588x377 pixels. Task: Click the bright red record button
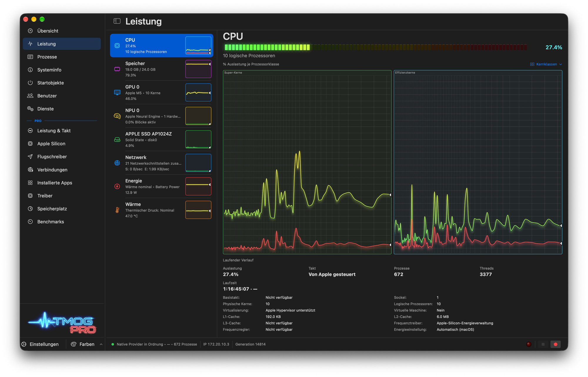[555, 344]
